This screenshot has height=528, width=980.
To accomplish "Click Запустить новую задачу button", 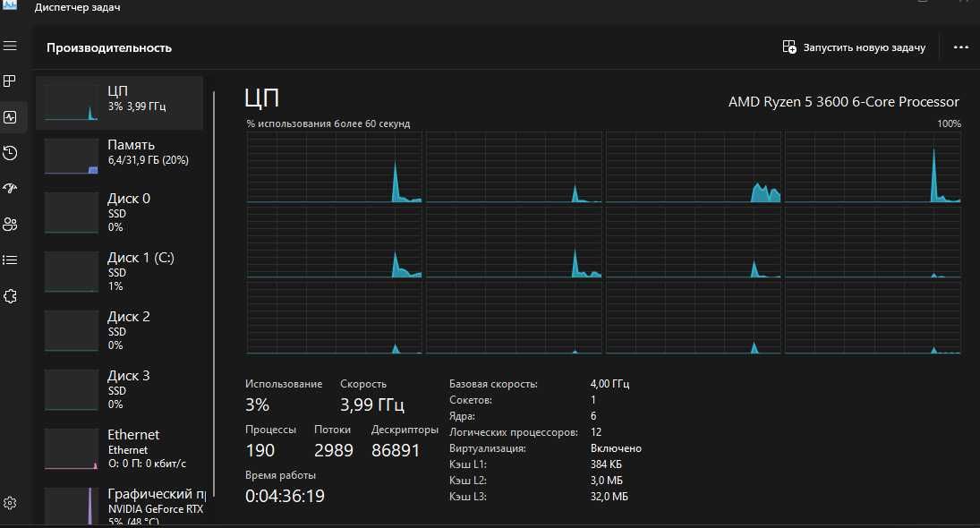I will point(854,47).
